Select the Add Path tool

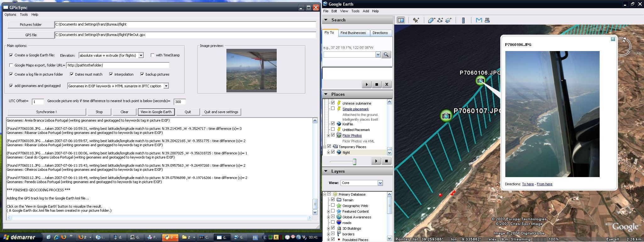click(x=440, y=20)
